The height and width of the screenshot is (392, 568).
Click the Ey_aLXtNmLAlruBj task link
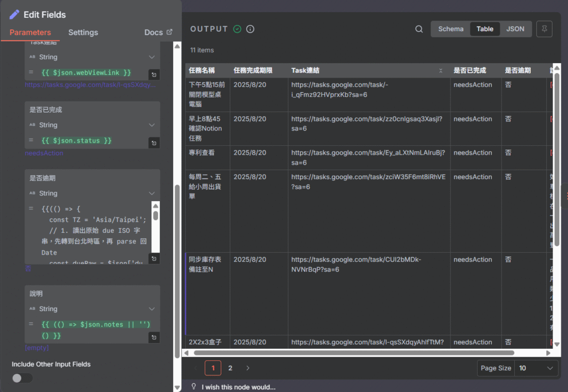pos(368,158)
